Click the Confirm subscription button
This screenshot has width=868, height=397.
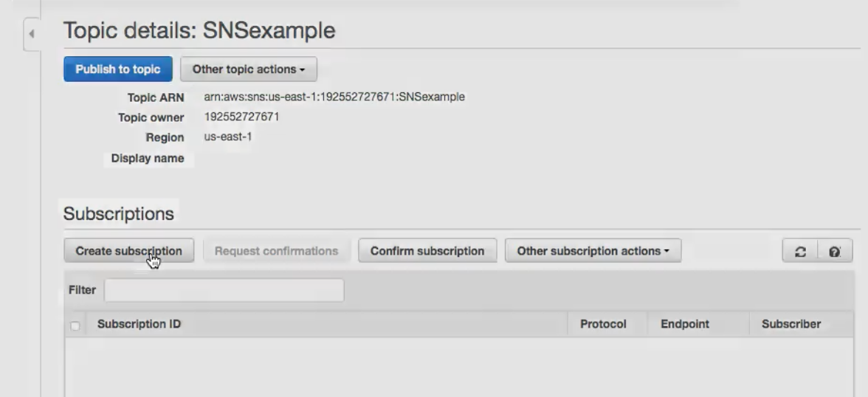point(427,251)
